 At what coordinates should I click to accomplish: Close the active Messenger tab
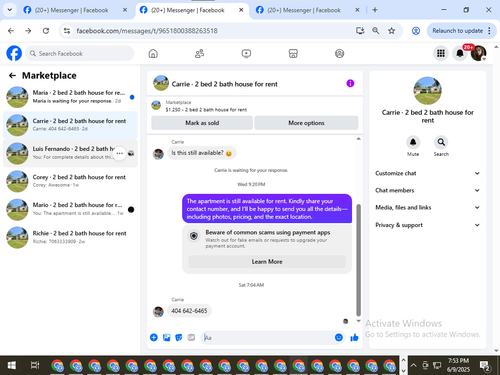point(241,10)
